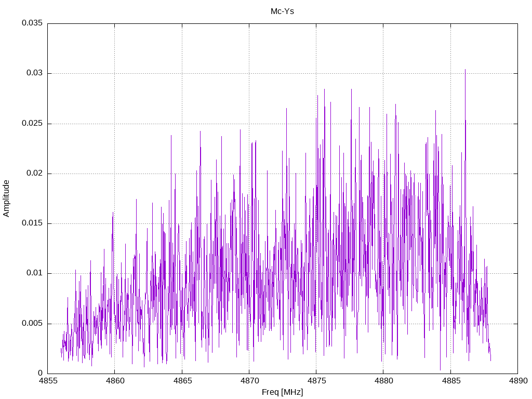Click the 0 y-axis tick label
Image resolution: width=532 pixels, height=399 pixels.
click(x=41, y=373)
